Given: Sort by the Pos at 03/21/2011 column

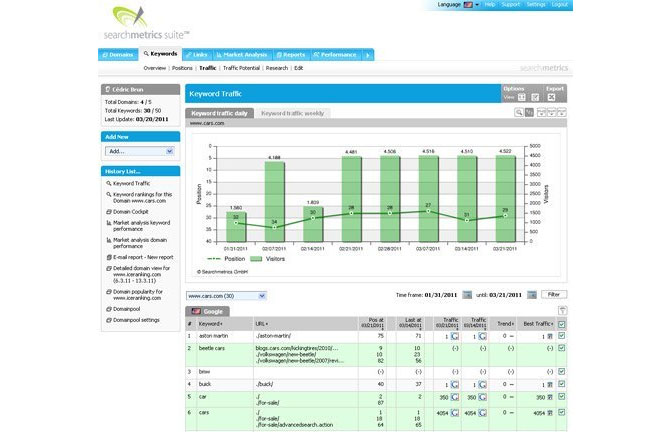Looking at the screenshot, I should pyautogui.click(x=372, y=324).
